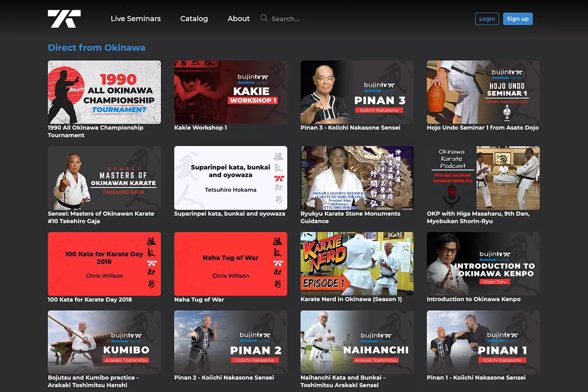Open Introduction to Okinawa Kenpo thumbnail
Image resolution: width=588 pixels, height=392 pixels.
coord(483,264)
